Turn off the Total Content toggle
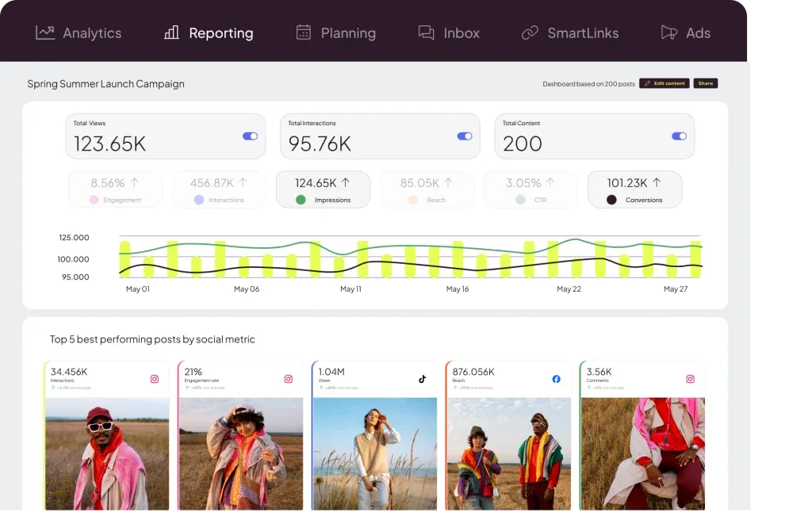 (x=679, y=136)
